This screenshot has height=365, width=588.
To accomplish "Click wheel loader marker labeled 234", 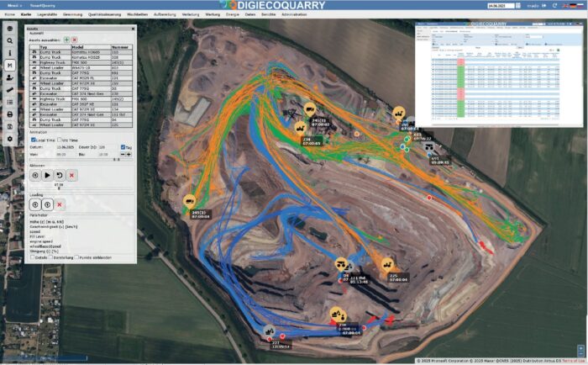I will tap(300, 128).
